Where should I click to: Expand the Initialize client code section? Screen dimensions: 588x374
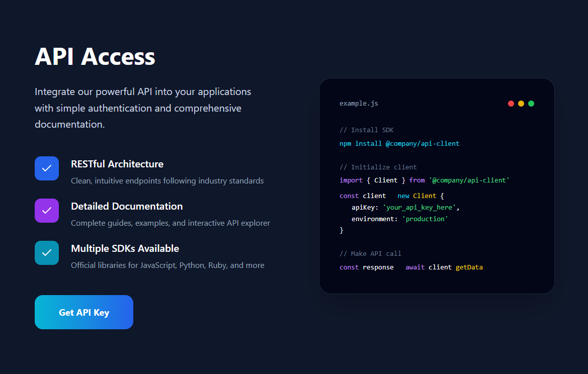(x=378, y=167)
